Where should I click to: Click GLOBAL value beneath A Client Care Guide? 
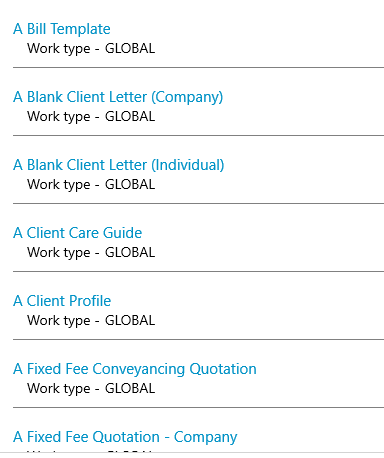tap(130, 252)
